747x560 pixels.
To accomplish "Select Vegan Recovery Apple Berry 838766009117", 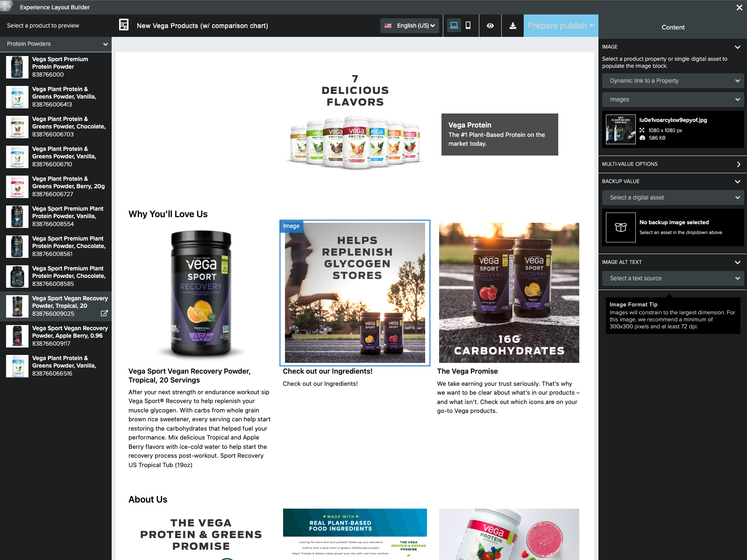I will [x=56, y=336].
